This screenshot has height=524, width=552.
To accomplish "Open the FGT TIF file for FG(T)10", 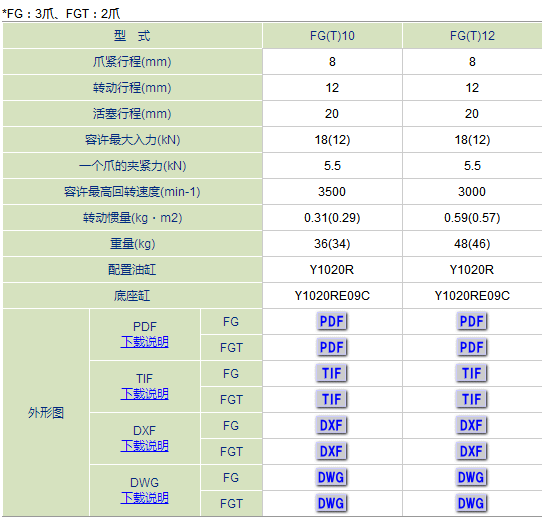I will pos(332,399).
